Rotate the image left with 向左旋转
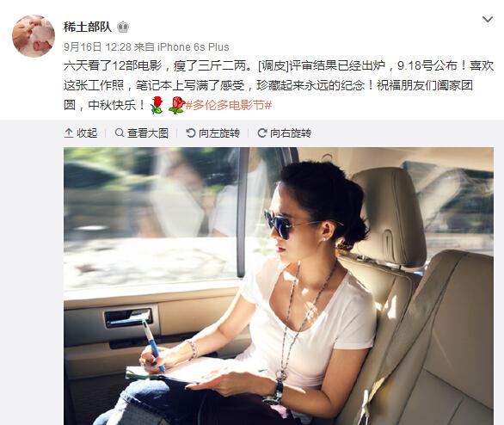This screenshot has height=425, width=504. coord(212,132)
